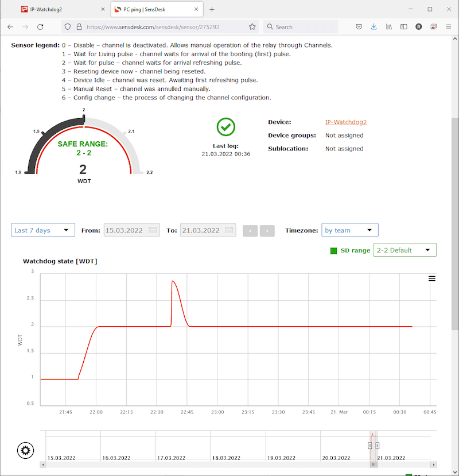Click the shield tracking protection icon

pyautogui.click(x=67, y=26)
